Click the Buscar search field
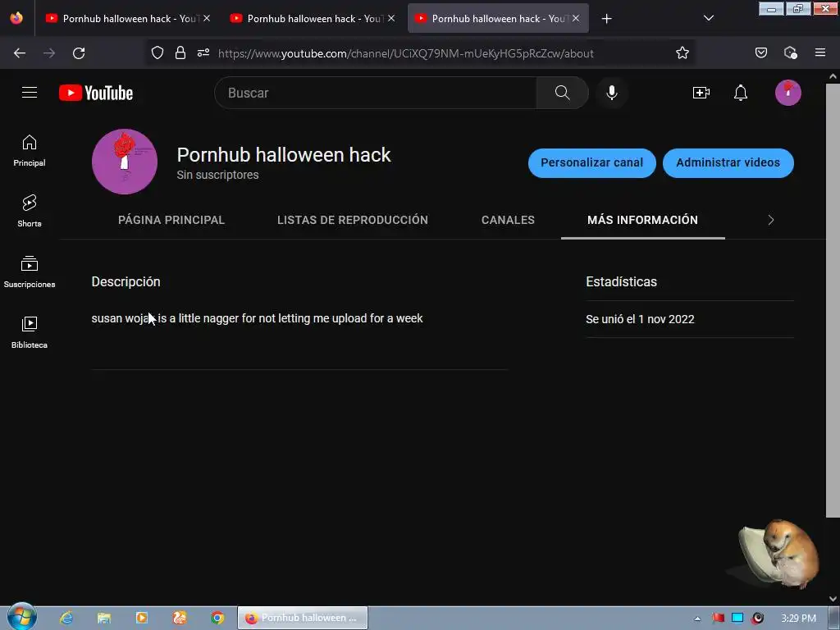This screenshot has height=630, width=840. coord(376,93)
